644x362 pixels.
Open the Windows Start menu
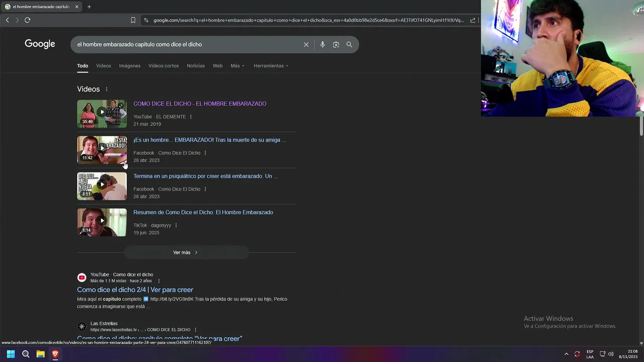11,354
